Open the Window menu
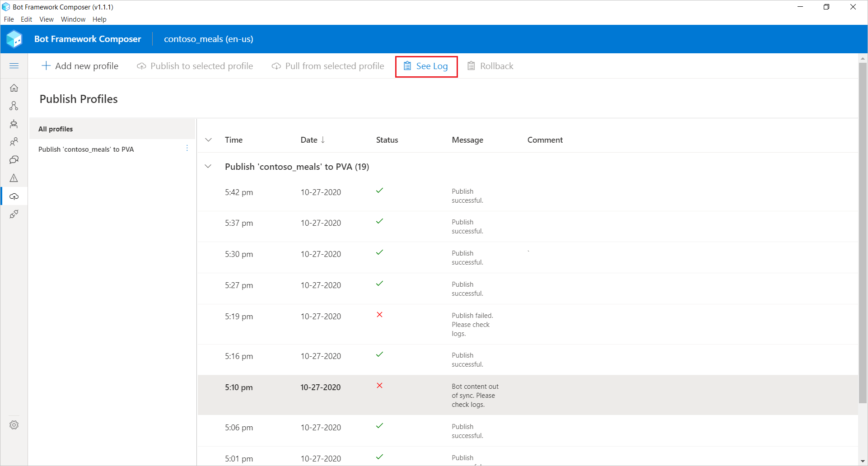Image resolution: width=868 pixels, height=466 pixels. point(73,19)
